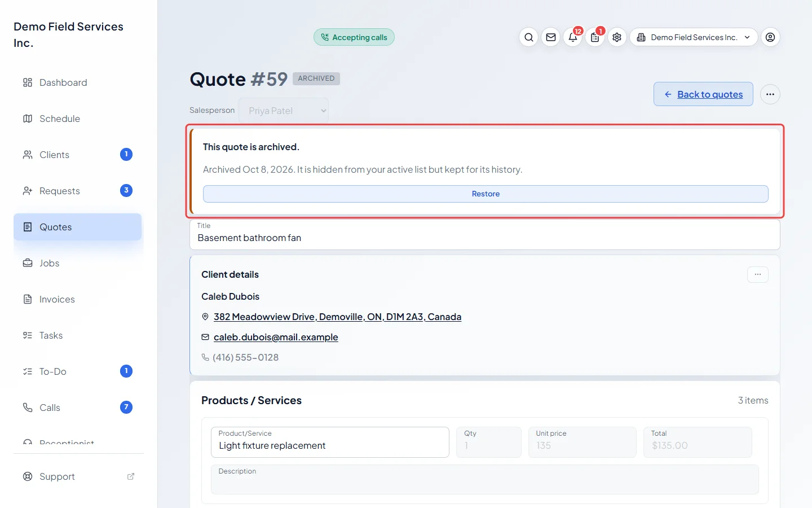
Task: Click the quote more-options ellipsis button
Action: pos(770,94)
